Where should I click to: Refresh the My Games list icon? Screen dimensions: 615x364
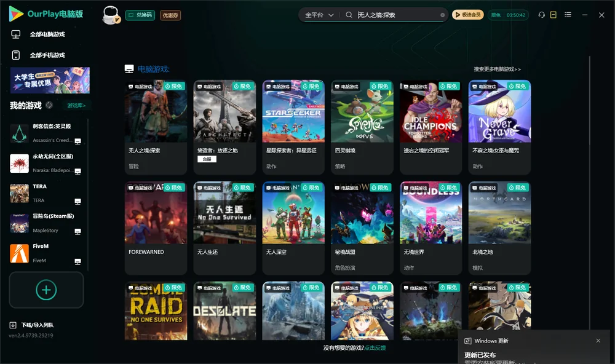tap(49, 105)
